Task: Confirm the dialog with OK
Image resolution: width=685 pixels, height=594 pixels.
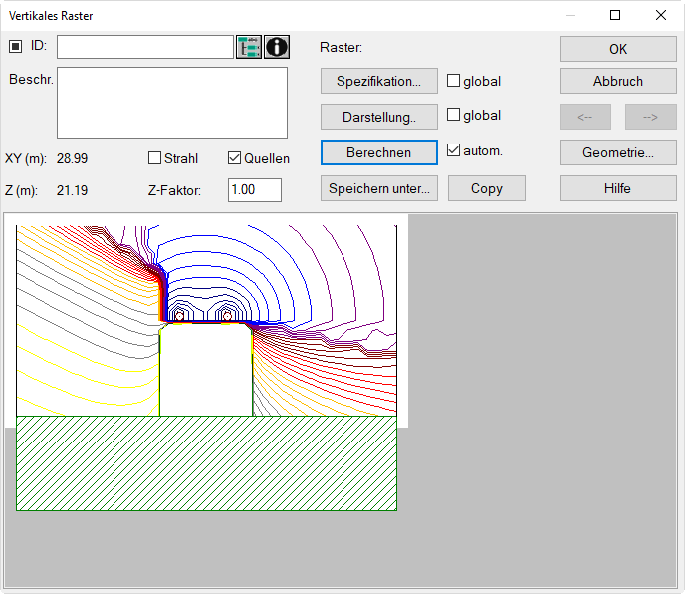Action: (618, 49)
